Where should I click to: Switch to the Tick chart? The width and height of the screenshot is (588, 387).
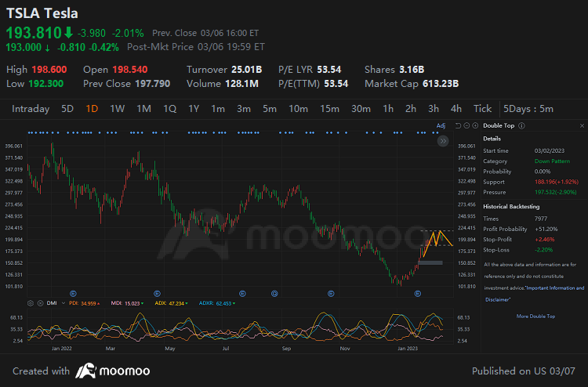(x=482, y=109)
